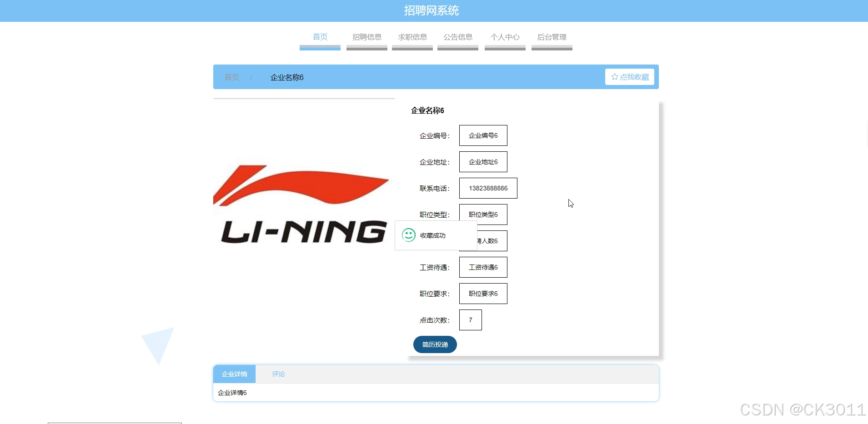Select the 企业编号6 value box
Viewport: 868px width, 424px height.
pyautogui.click(x=483, y=135)
